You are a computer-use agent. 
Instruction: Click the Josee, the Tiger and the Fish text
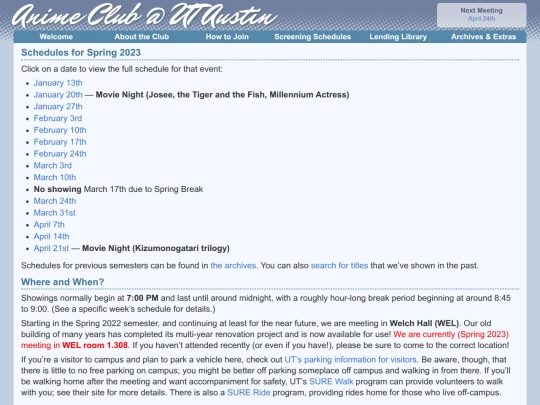pyautogui.click(x=207, y=95)
